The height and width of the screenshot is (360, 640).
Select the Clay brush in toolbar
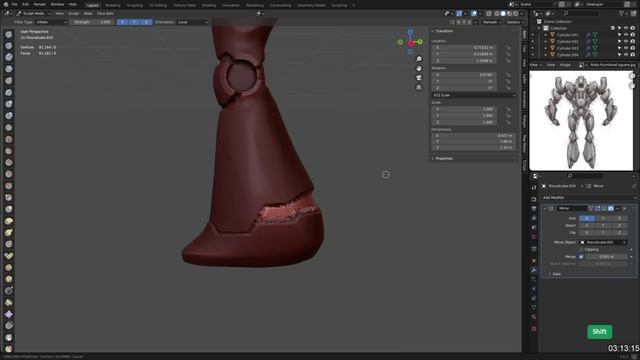(x=9, y=57)
